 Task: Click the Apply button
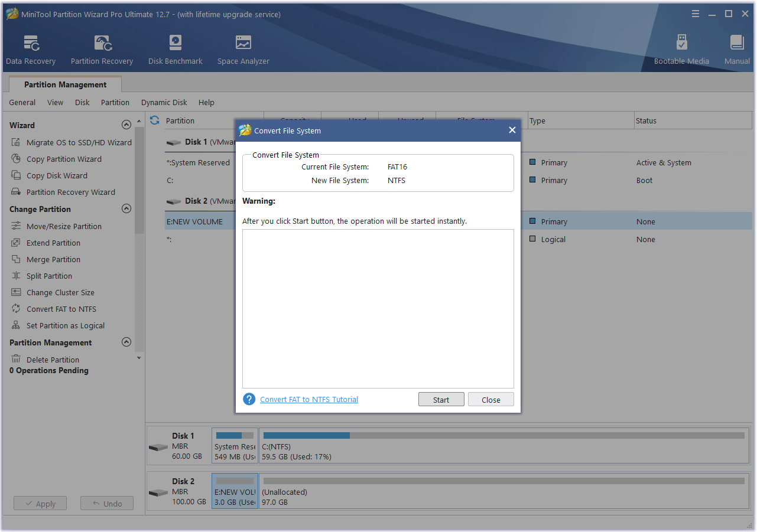40,504
